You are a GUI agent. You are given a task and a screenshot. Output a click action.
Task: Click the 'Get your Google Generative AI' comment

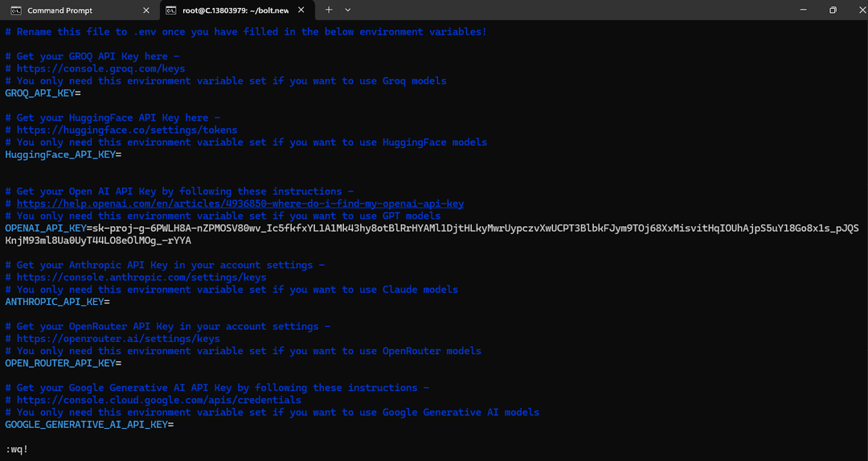point(217,388)
